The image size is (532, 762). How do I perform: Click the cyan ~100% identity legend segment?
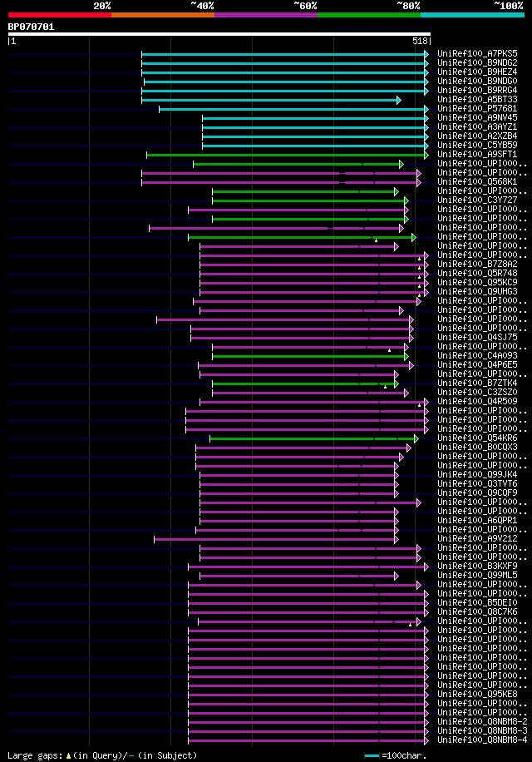(x=472, y=15)
